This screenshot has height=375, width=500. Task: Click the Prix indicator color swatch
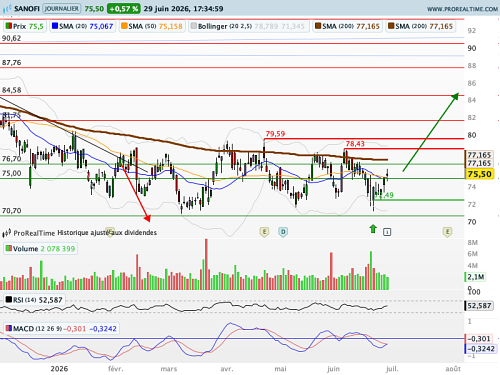(x=9, y=26)
